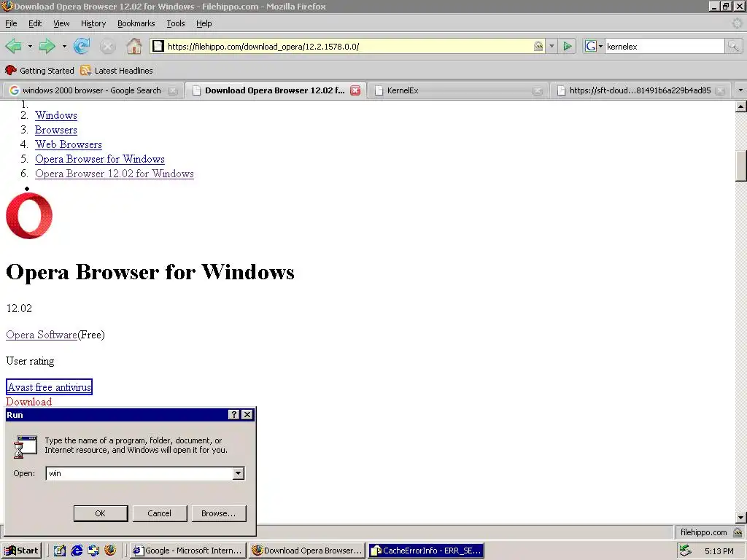Click the red Download link
This screenshot has height=560, width=747.
click(x=28, y=402)
